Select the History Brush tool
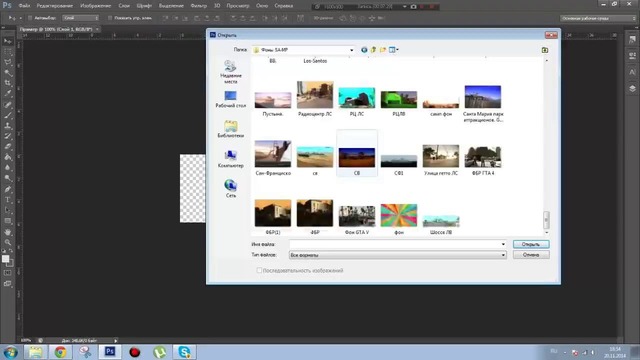 (8, 136)
